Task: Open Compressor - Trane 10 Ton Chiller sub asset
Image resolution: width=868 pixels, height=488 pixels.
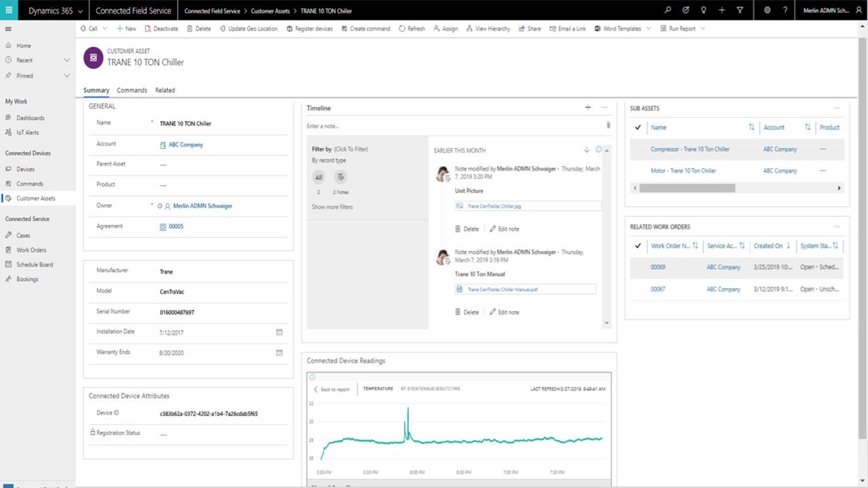Action: click(x=690, y=149)
